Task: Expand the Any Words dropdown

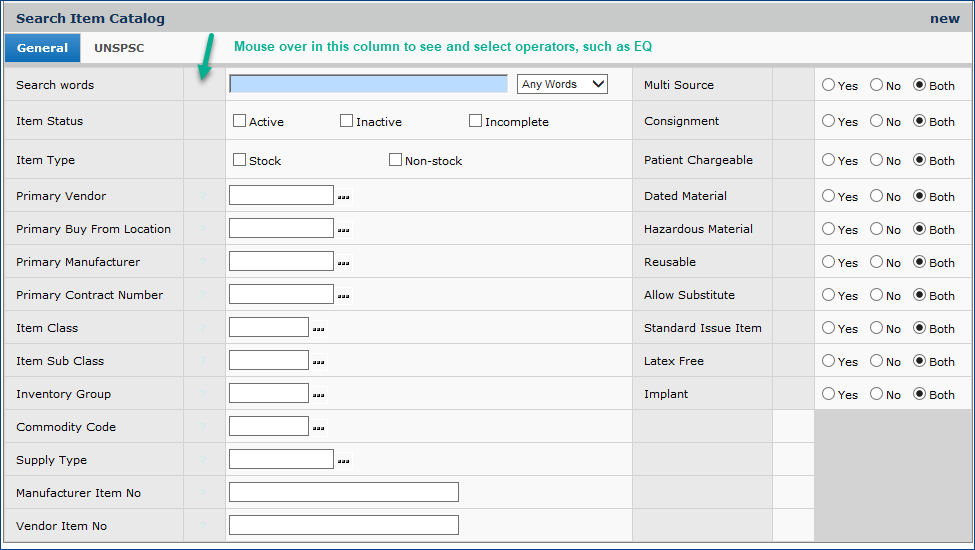Action: [x=562, y=84]
